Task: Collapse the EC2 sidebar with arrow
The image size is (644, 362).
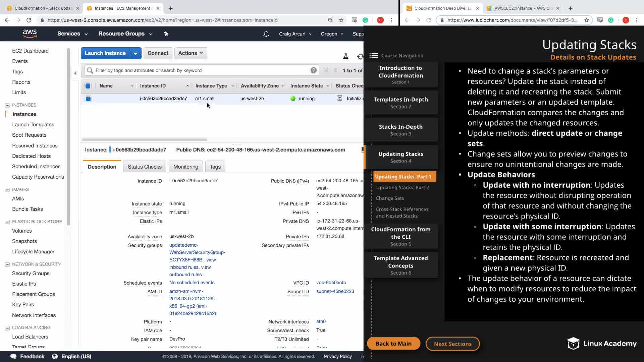Action: point(75,73)
